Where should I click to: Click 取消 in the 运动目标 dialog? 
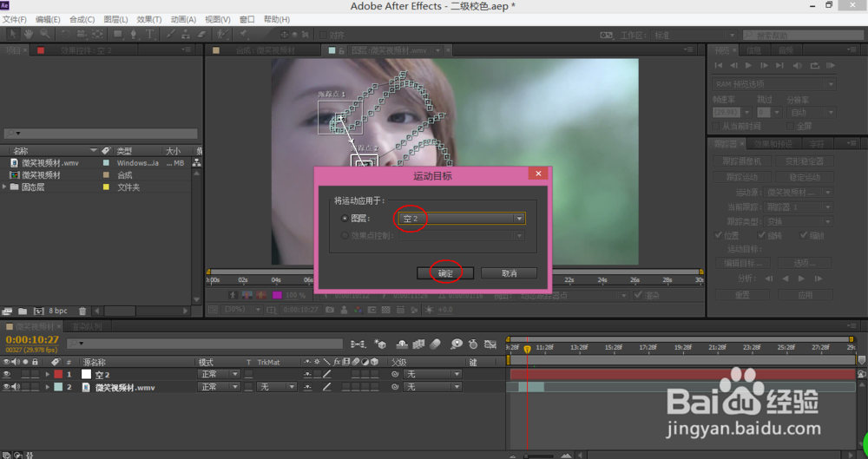509,273
